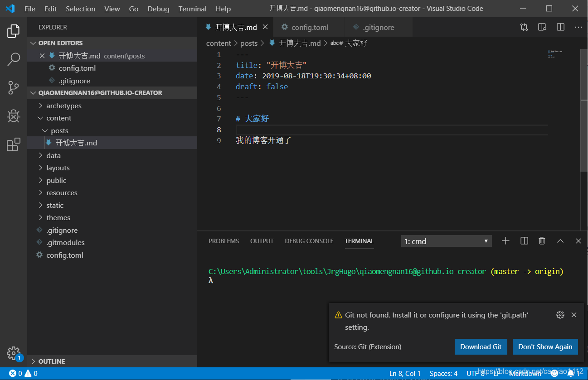Screen dimensions: 588x380
Task: Click the content breadcrumb segment
Action: (219, 43)
